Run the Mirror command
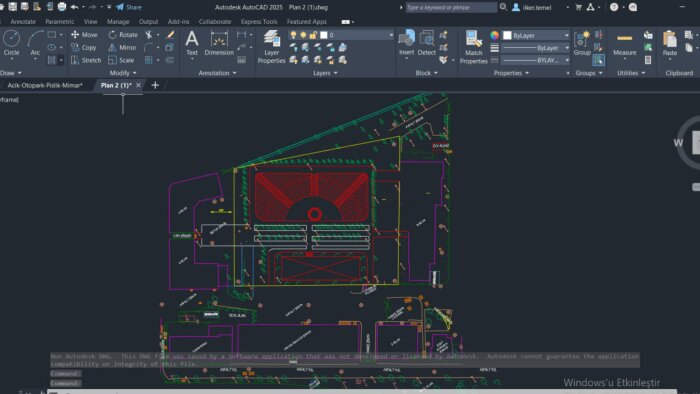The image size is (700, 394). pyautogui.click(x=122, y=47)
